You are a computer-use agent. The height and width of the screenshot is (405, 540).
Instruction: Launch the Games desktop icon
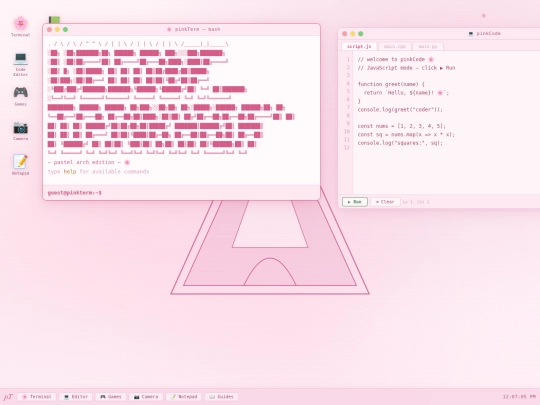(20, 96)
